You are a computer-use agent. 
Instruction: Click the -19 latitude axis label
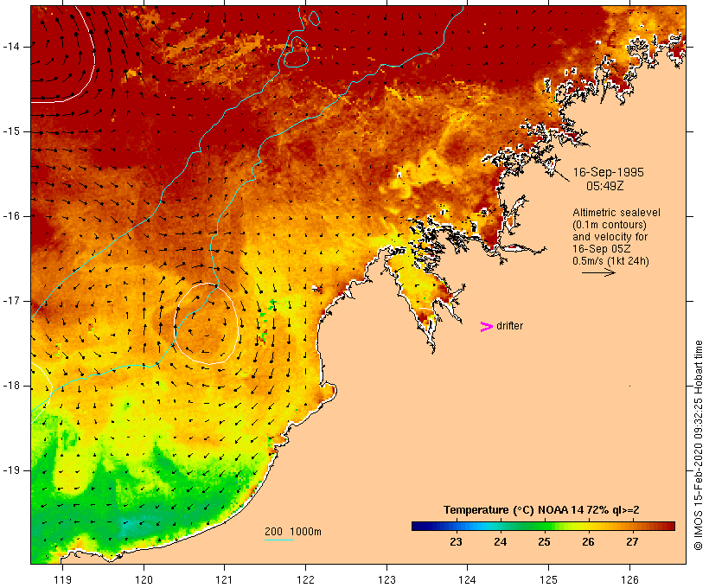(11, 470)
